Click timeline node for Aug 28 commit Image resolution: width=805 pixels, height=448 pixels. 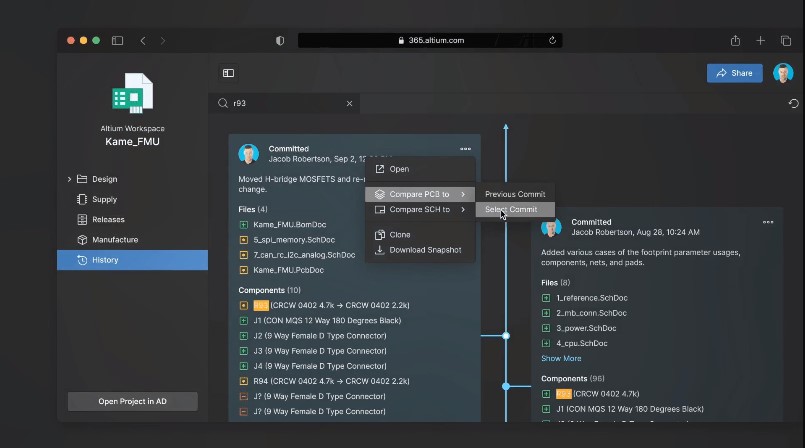click(506, 386)
